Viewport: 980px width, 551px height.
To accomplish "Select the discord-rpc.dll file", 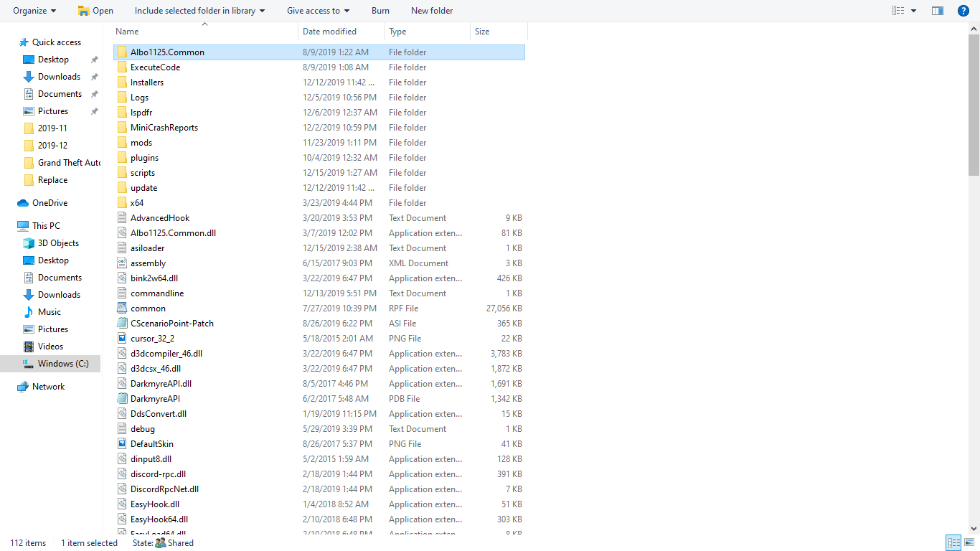I will click(159, 474).
